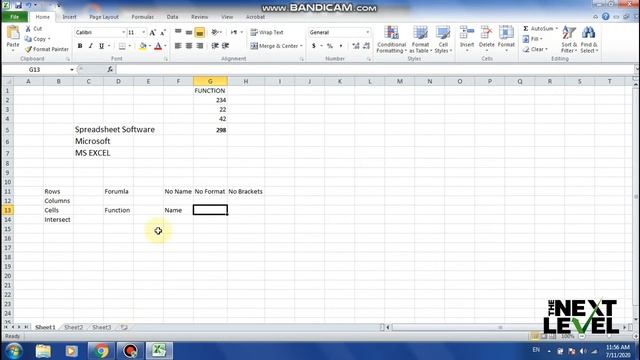Decrease font size with Shrink Font
This screenshot has height=360, width=640.
(x=162, y=32)
